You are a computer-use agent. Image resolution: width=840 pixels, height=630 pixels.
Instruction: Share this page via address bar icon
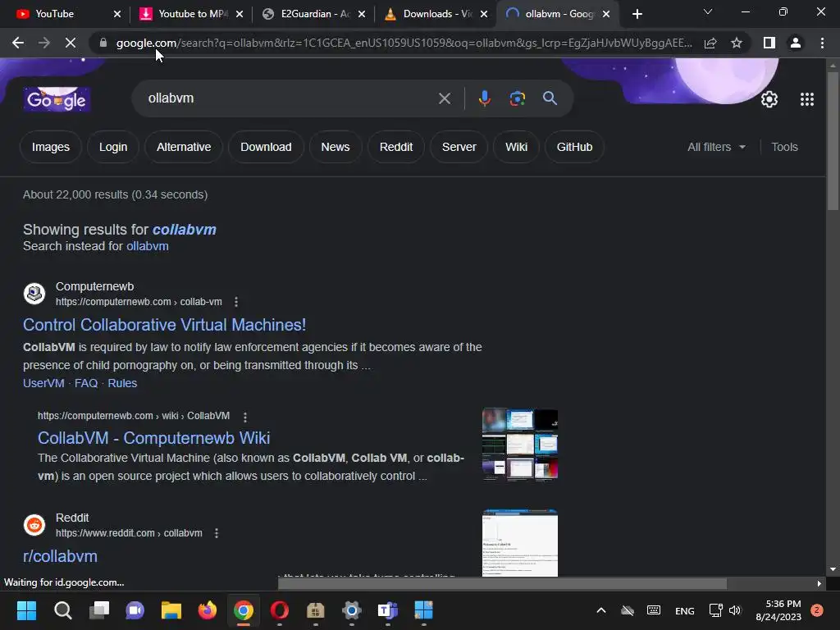click(710, 43)
